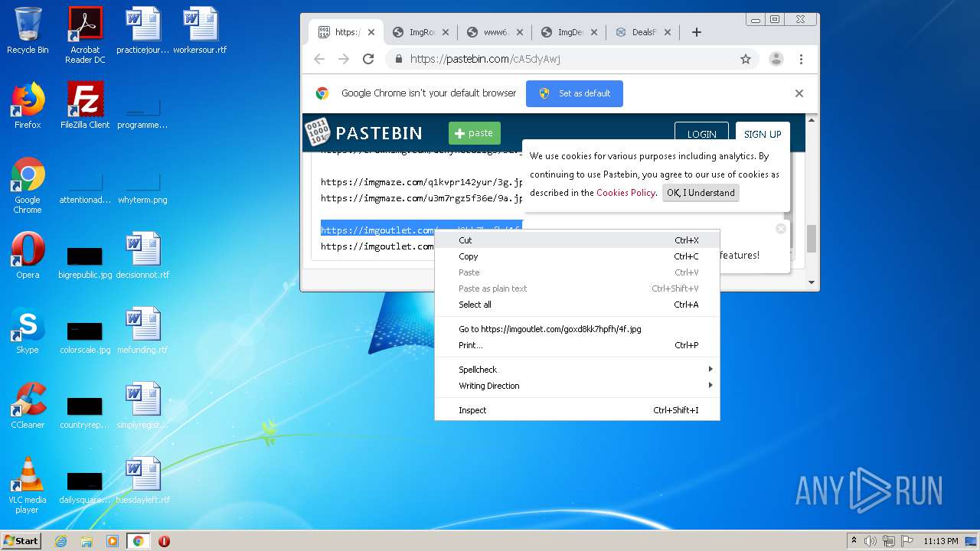The height and width of the screenshot is (551, 980).
Task: Launch Firefox from desktop
Action: click(x=28, y=106)
